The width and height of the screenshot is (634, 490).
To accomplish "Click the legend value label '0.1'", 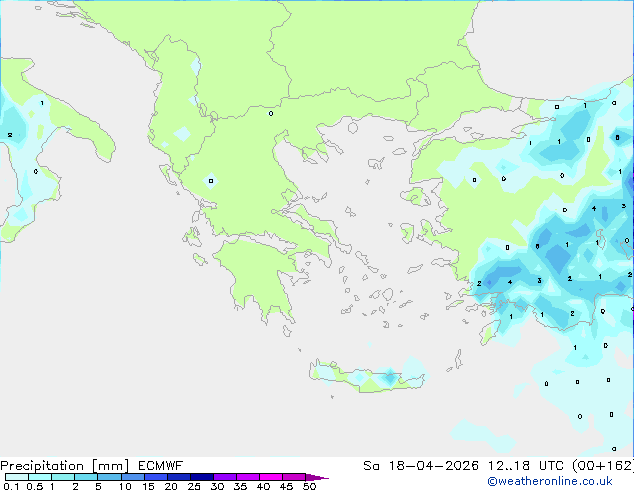I will pos(11,486).
